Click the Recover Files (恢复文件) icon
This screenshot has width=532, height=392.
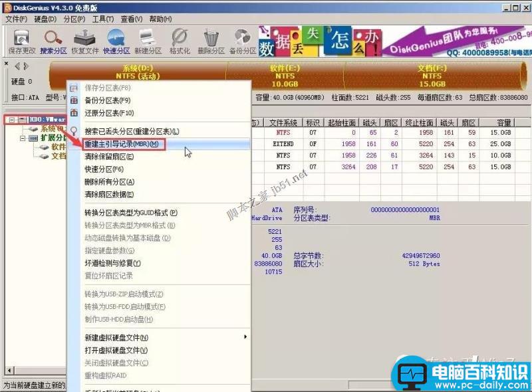[x=85, y=42]
